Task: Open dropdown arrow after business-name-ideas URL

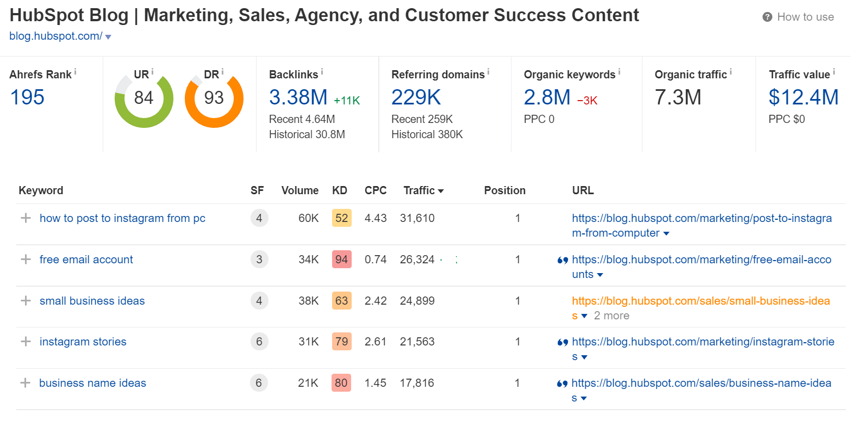Action: (584, 399)
